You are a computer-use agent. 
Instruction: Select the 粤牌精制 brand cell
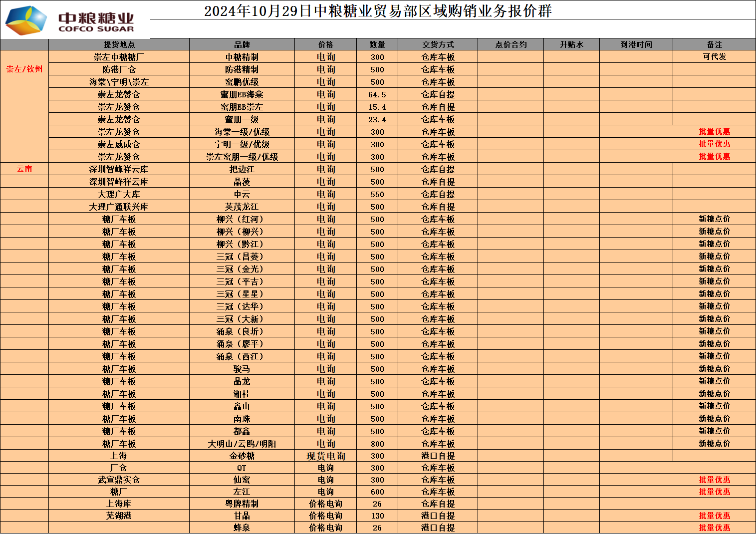click(x=242, y=504)
